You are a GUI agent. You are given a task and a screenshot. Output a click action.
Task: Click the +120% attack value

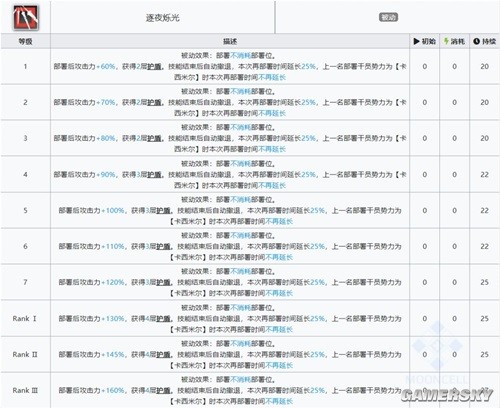click(x=113, y=282)
